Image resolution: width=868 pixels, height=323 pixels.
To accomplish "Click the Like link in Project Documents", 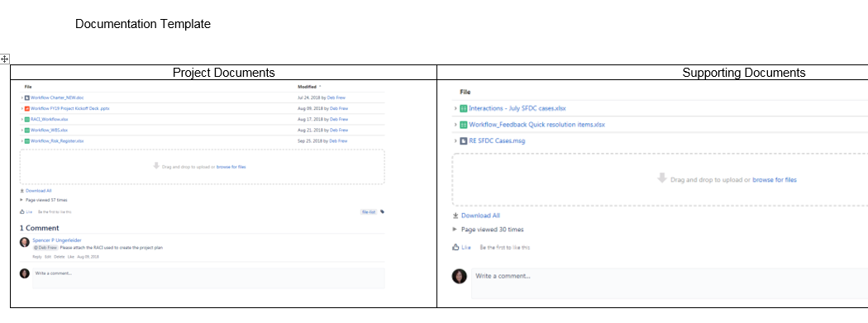I will pyautogui.click(x=29, y=211).
